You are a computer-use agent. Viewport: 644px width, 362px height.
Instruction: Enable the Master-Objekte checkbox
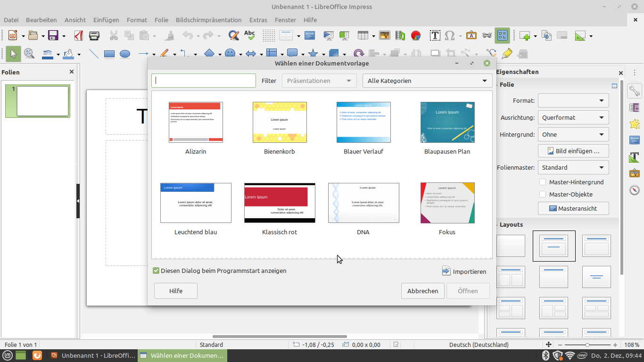point(543,194)
